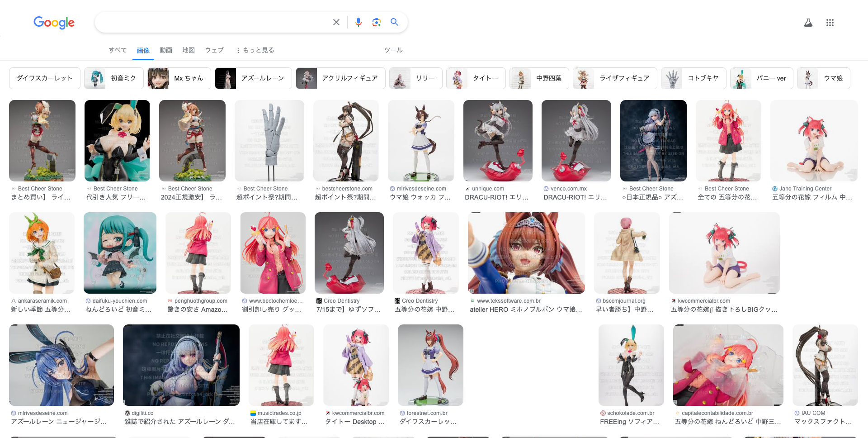Open the FREEing ソフィア bunny thumbnail
This screenshot has width=868, height=438.
pyautogui.click(x=631, y=365)
